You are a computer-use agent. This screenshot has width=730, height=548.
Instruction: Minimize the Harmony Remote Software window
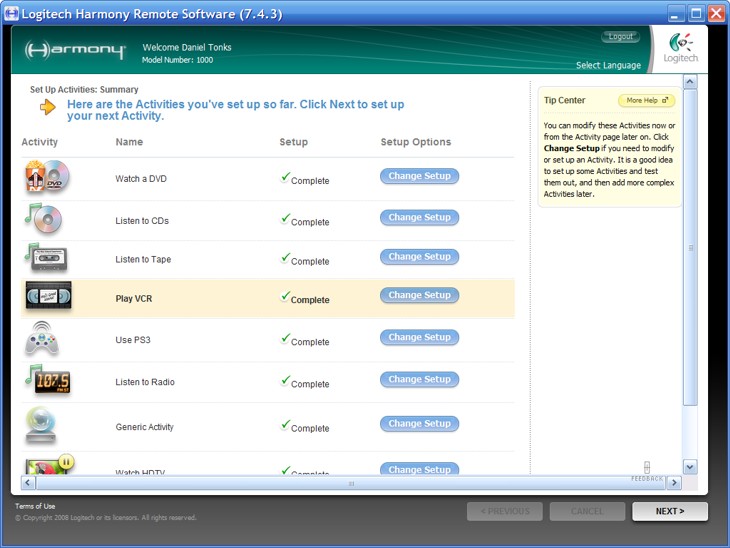pyautogui.click(x=675, y=13)
